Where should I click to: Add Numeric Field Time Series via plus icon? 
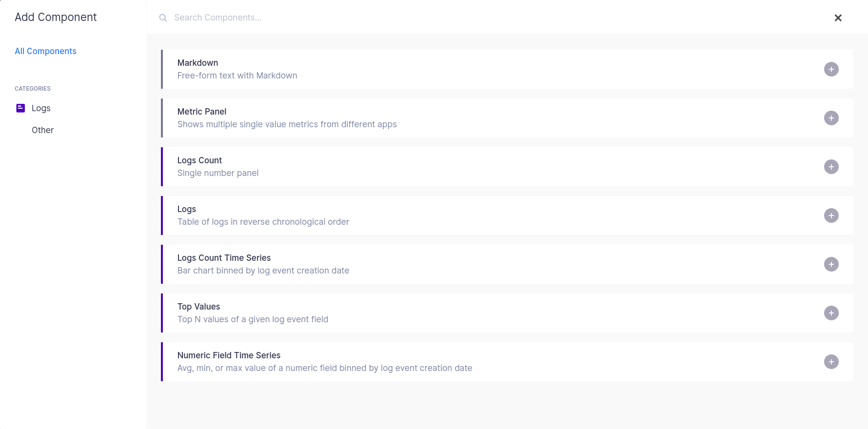click(831, 362)
